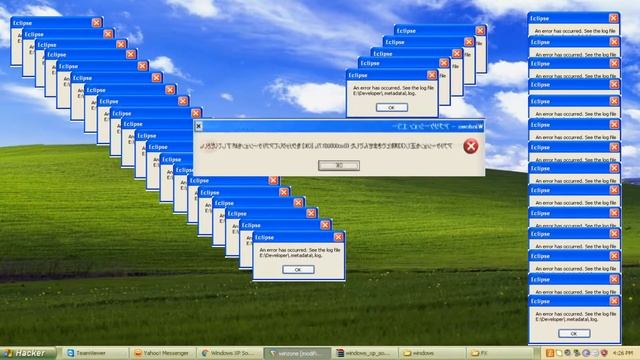Close the frontmost diagonal-cascade Eclipse dialog
640x360 pixels.
338,237
